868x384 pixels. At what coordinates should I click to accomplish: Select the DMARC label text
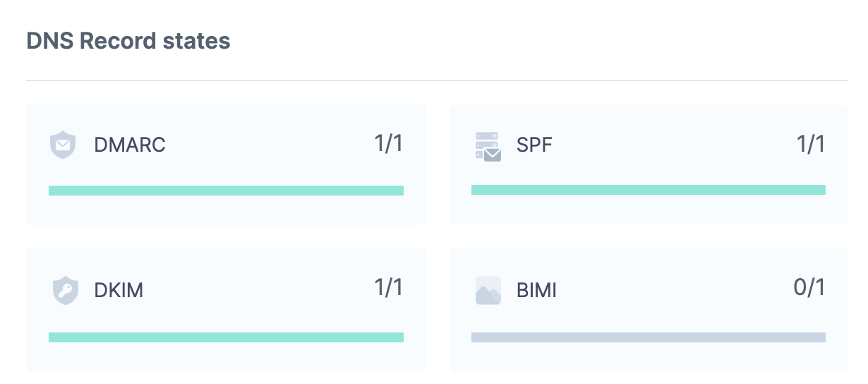pos(130,145)
